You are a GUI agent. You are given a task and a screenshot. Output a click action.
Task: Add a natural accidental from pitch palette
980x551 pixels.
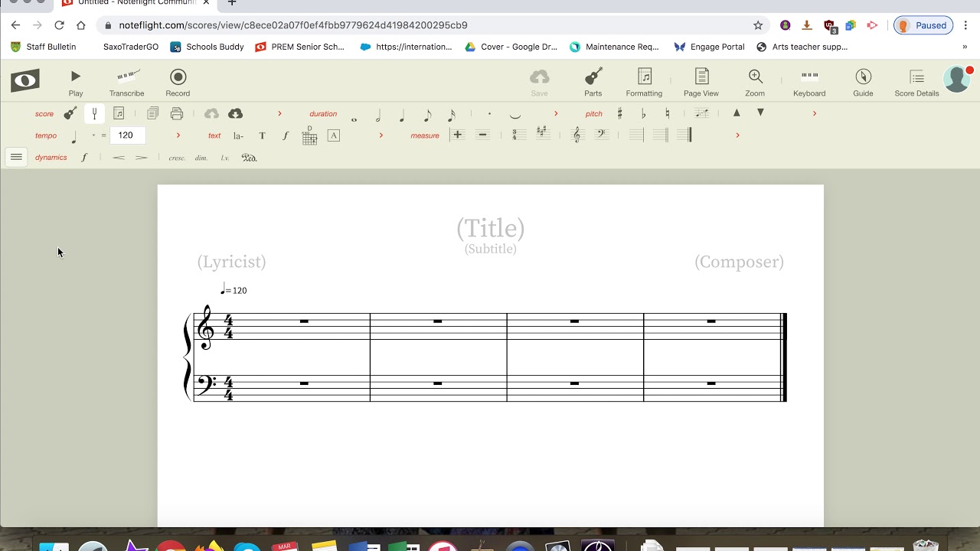click(668, 113)
